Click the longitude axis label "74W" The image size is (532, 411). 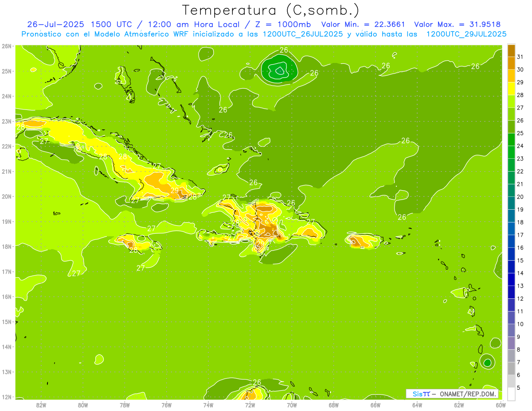click(208, 405)
